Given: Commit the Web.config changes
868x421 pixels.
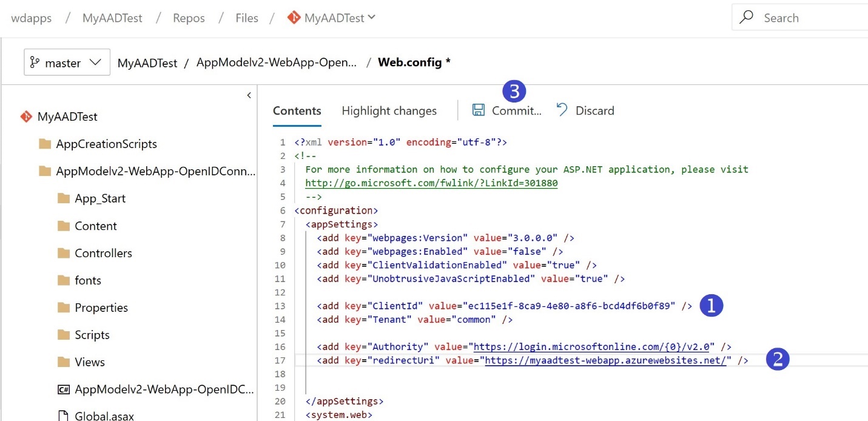Looking at the screenshot, I should [x=507, y=110].
